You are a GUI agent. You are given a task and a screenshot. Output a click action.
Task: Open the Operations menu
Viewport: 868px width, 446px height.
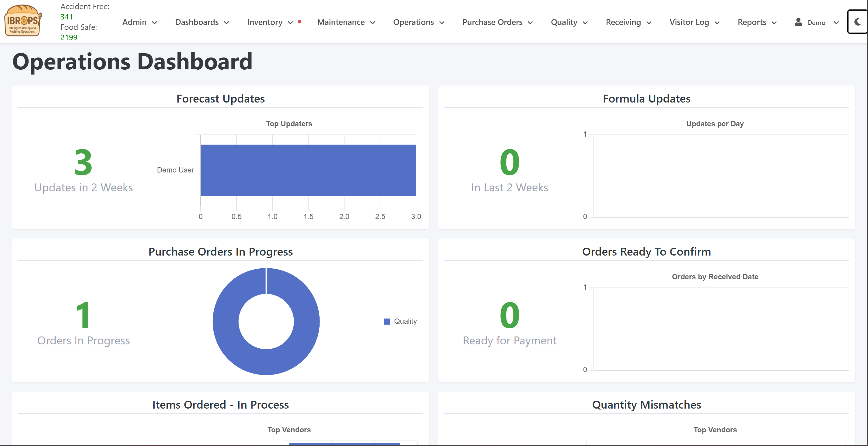(418, 22)
